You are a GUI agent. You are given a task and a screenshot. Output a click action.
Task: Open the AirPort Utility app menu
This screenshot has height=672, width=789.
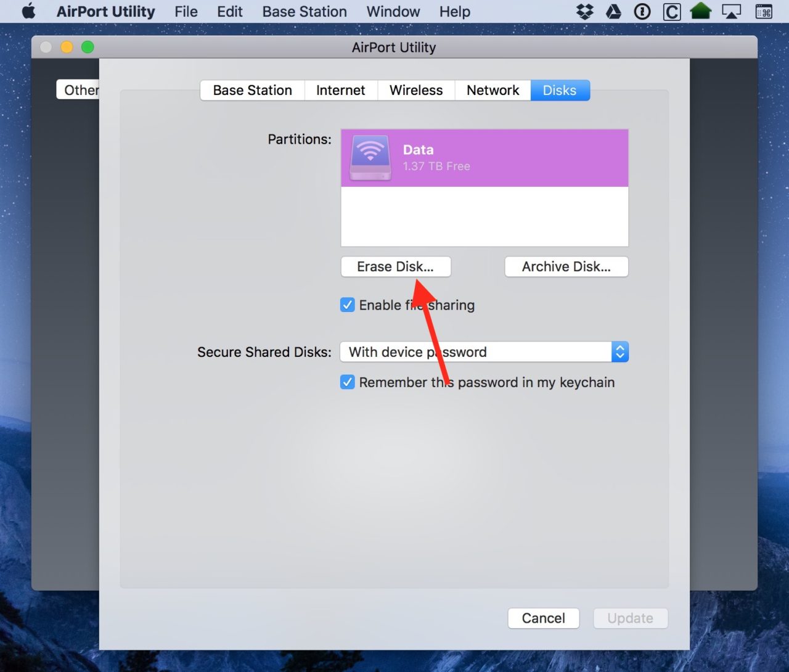(x=105, y=11)
